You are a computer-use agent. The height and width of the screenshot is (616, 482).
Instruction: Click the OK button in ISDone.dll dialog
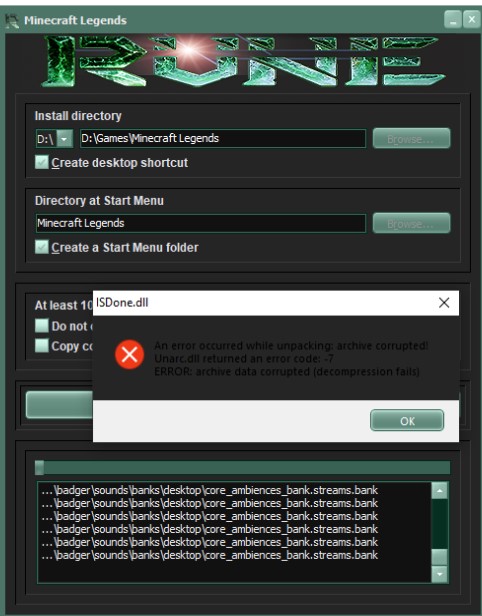[407, 420]
